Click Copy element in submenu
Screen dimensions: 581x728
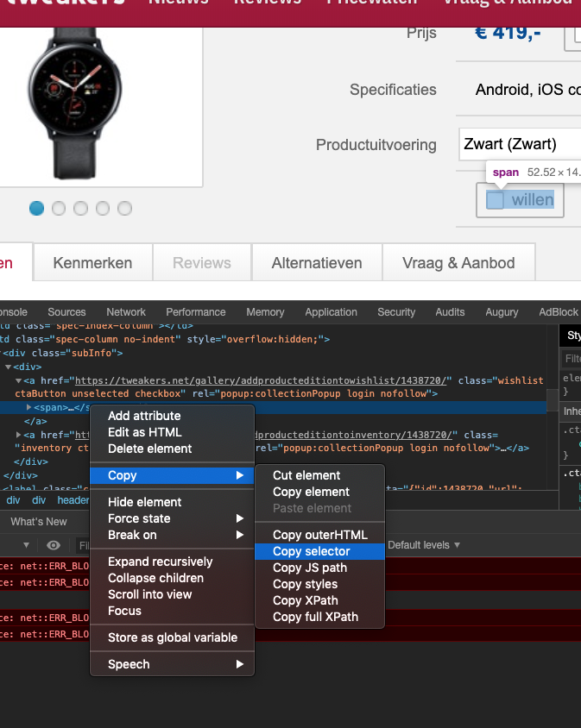[x=319, y=492]
